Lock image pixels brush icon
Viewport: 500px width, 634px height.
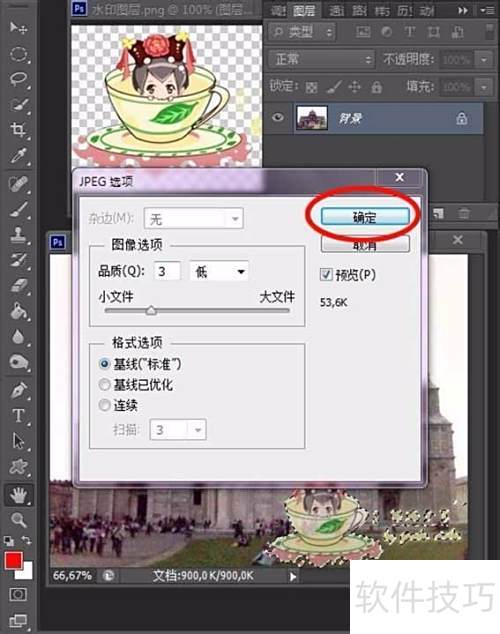coord(333,87)
